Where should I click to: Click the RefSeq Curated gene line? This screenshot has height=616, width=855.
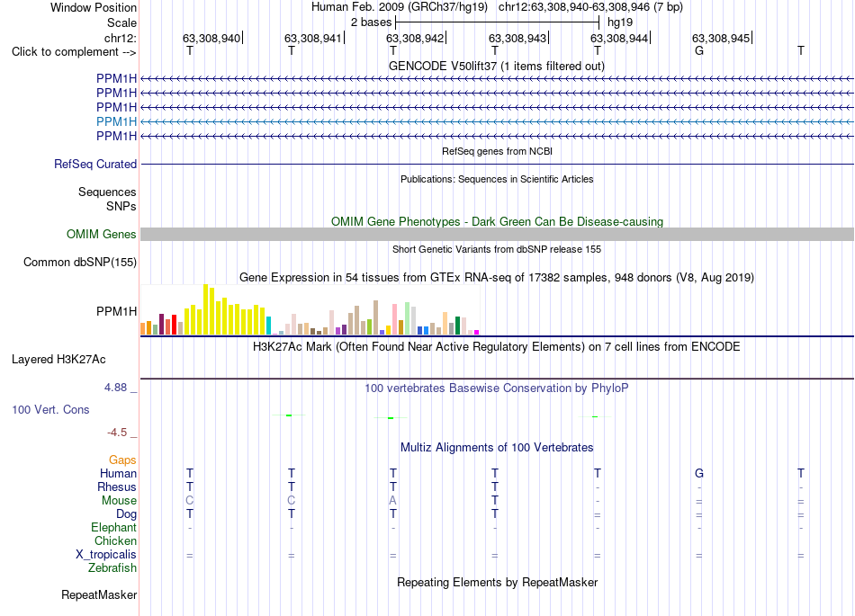[x=497, y=164]
